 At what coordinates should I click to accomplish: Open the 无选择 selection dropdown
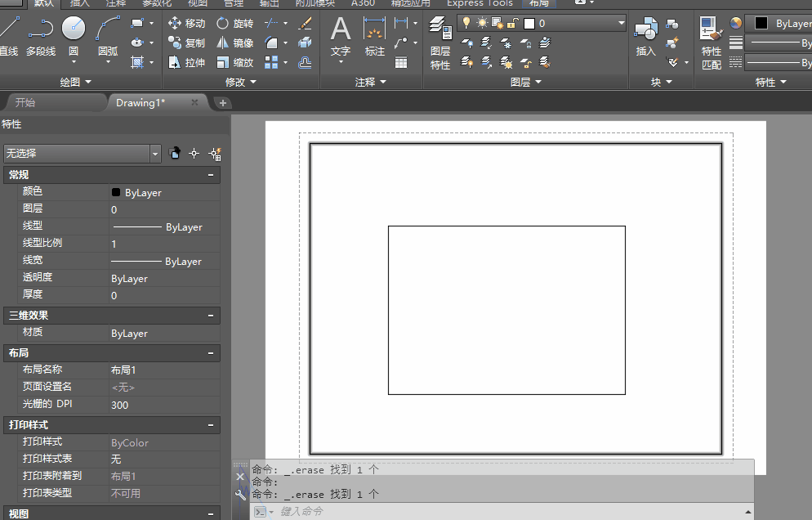click(x=155, y=154)
